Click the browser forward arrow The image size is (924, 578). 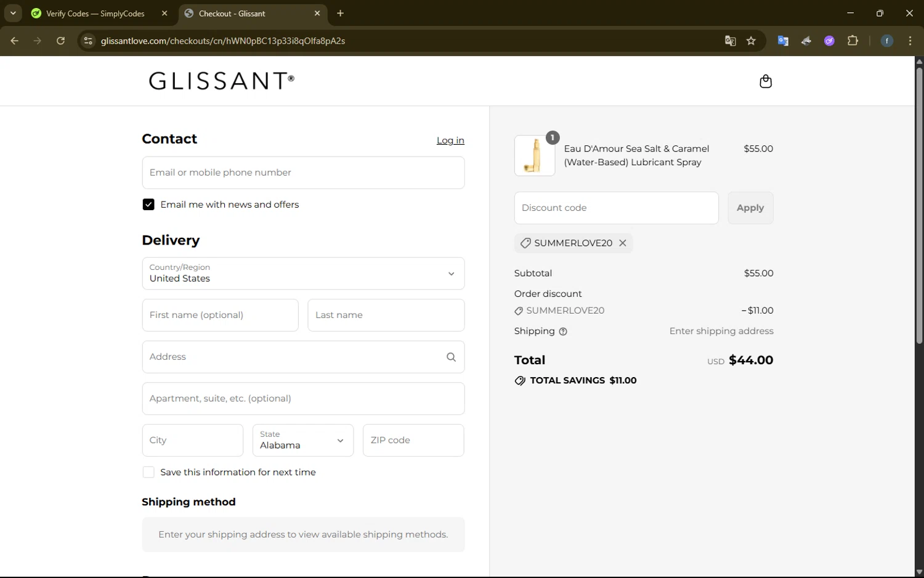[38, 41]
